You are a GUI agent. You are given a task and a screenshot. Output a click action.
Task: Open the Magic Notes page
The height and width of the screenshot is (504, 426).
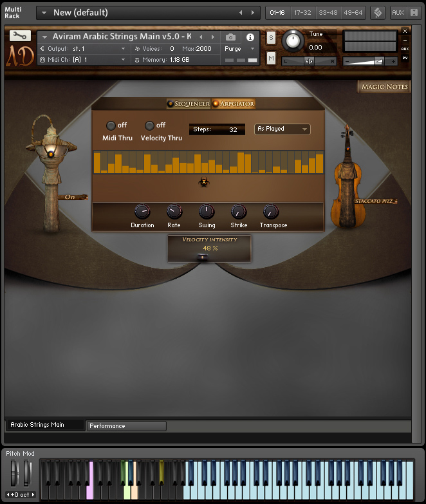(x=384, y=87)
